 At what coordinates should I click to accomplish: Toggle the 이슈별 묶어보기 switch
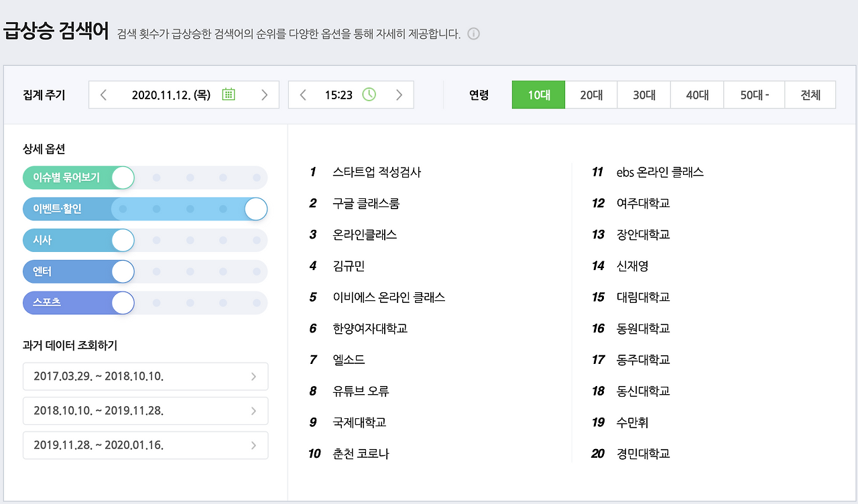pos(123,178)
